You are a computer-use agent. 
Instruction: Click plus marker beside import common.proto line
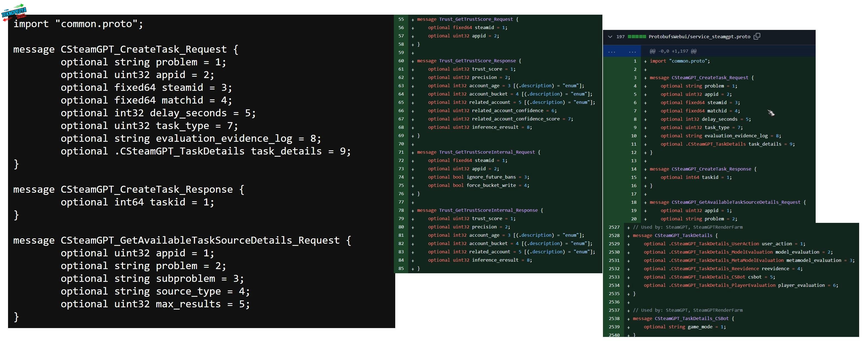click(x=645, y=62)
